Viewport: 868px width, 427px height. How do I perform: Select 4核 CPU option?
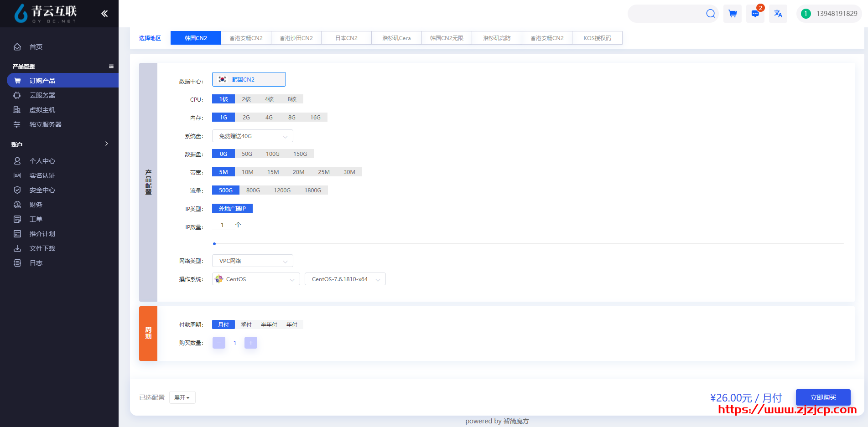(269, 99)
